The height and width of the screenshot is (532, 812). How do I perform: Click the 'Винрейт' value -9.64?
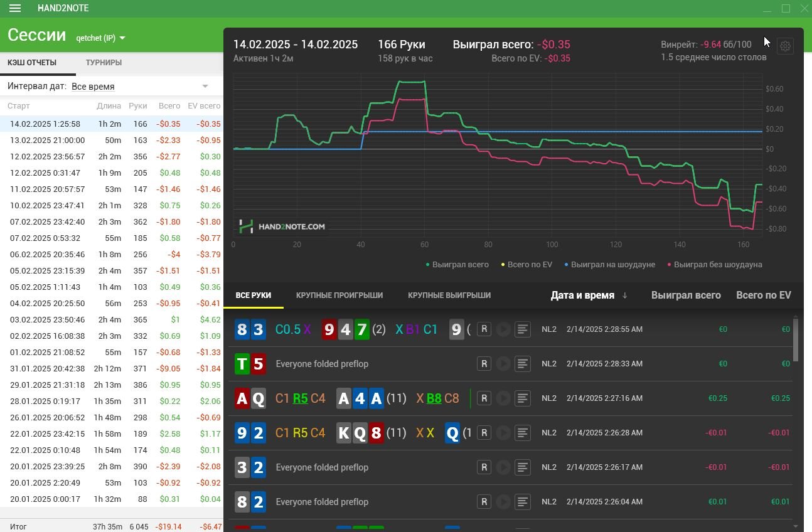(x=710, y=45)
